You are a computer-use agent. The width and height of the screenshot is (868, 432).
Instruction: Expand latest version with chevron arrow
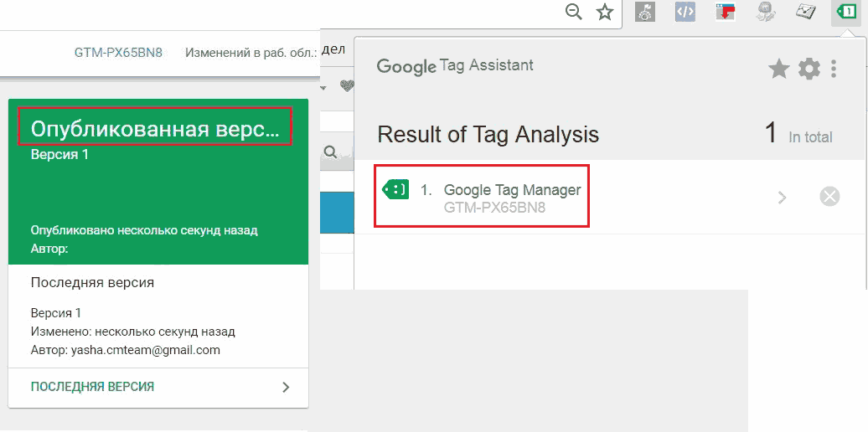287,387
